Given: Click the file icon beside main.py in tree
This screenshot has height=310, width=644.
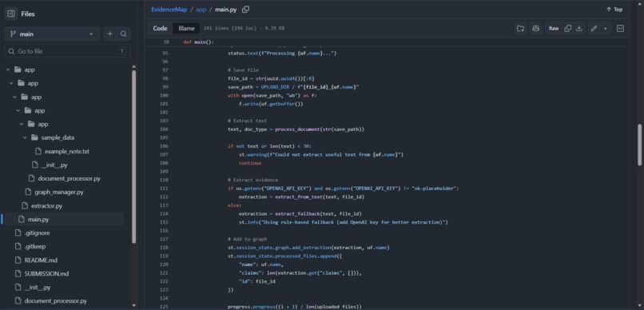Looking at the screenshot, I should tap(22, 219).
